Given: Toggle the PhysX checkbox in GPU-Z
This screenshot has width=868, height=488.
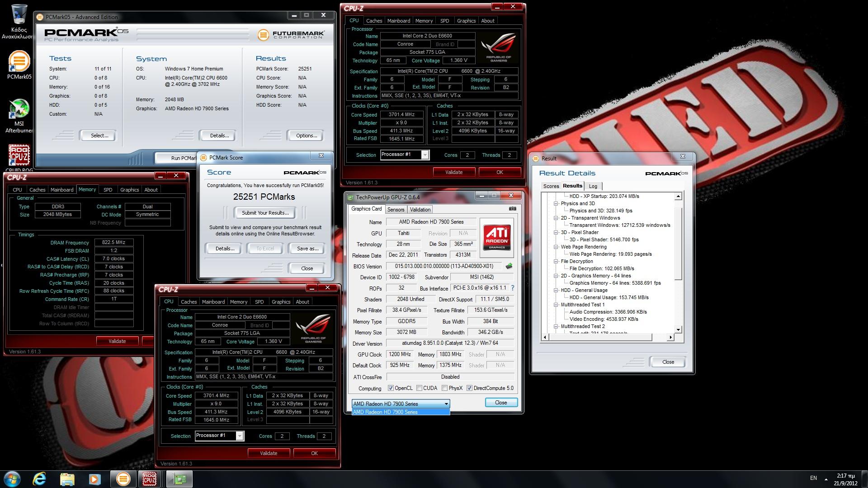Looking at the screenshot, I should click(x=445, y=388).
